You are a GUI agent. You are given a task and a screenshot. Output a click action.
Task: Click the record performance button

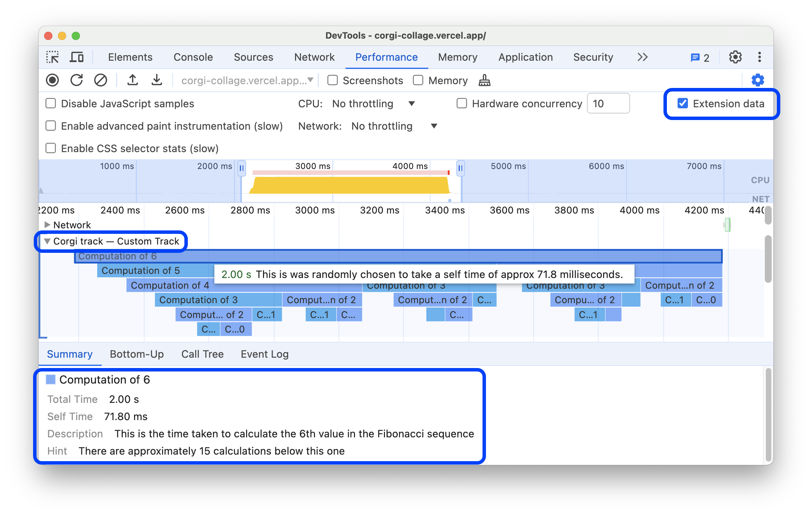pyautogui.click(x=53, y=80)
